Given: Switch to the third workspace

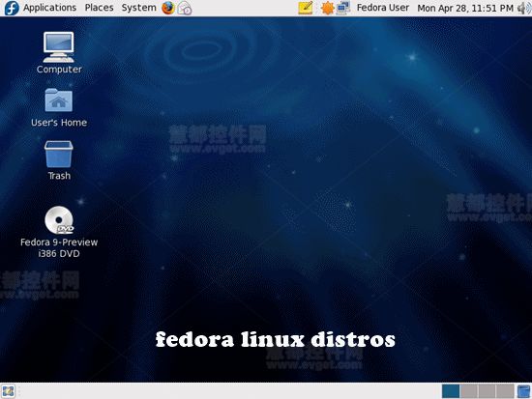Looking at the screenshot, I should point(487,391).
